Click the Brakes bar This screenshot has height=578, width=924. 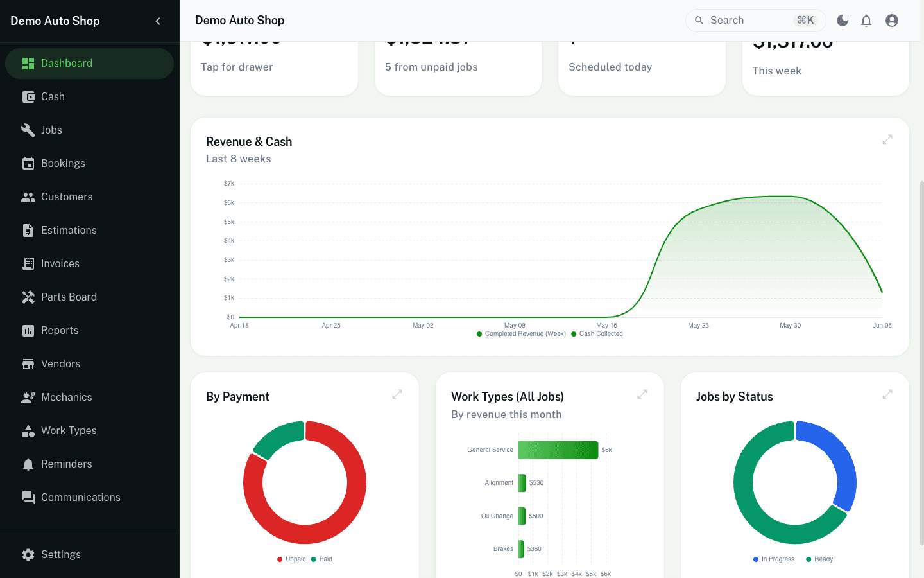point(521,549)
